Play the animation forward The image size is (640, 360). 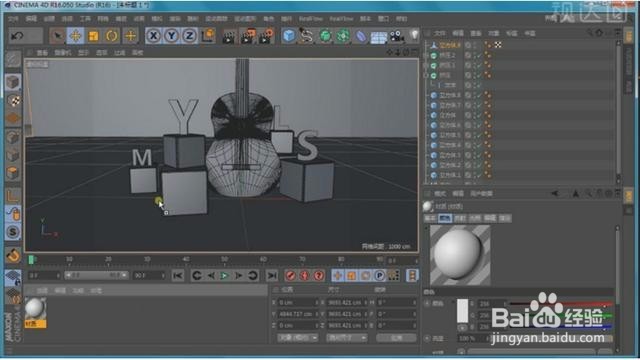pos(224,276)
